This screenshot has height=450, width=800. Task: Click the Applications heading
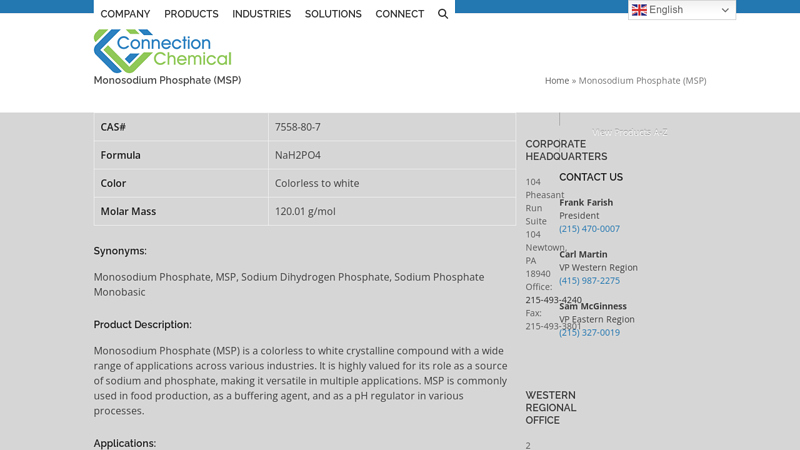[124, 443]
